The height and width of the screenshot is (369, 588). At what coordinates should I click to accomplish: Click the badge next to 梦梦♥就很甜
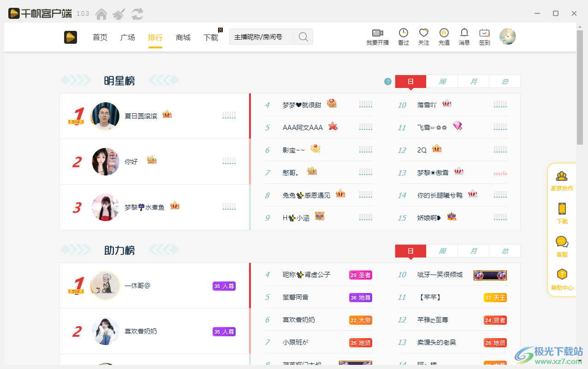pyautogui.click(x=332, y=103)
